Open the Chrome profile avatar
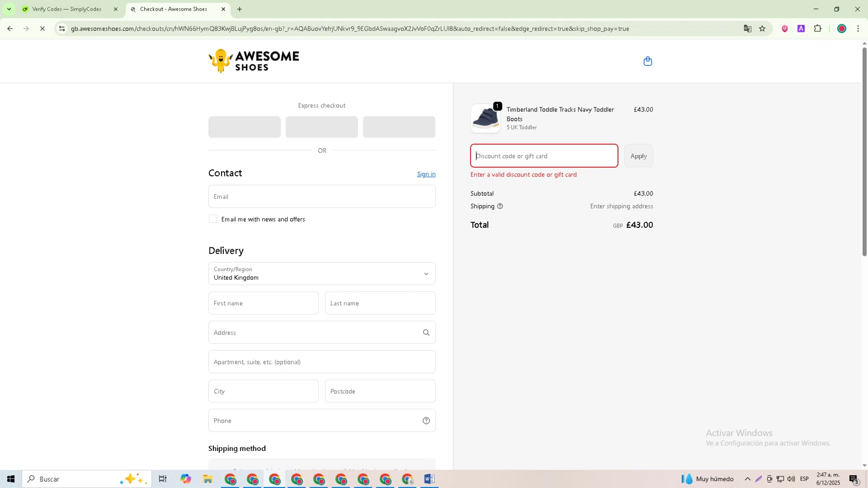868x488 pixels. tap(842, 28)
